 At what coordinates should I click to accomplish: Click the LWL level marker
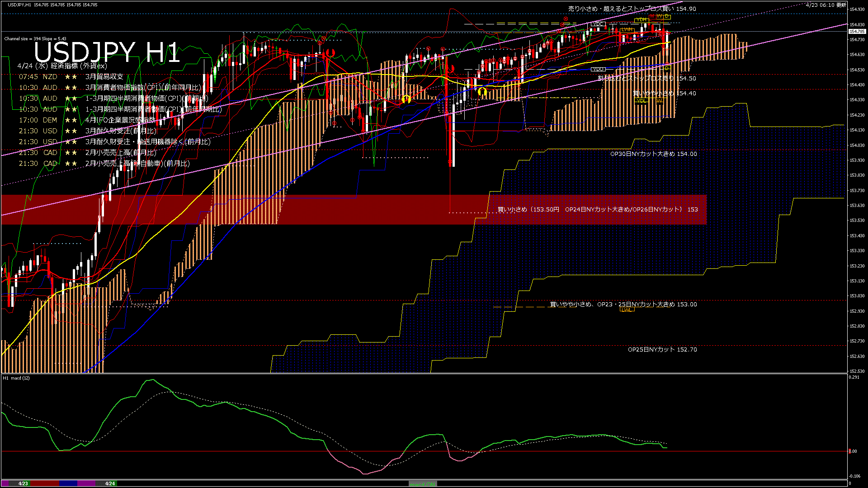point(627,310)
